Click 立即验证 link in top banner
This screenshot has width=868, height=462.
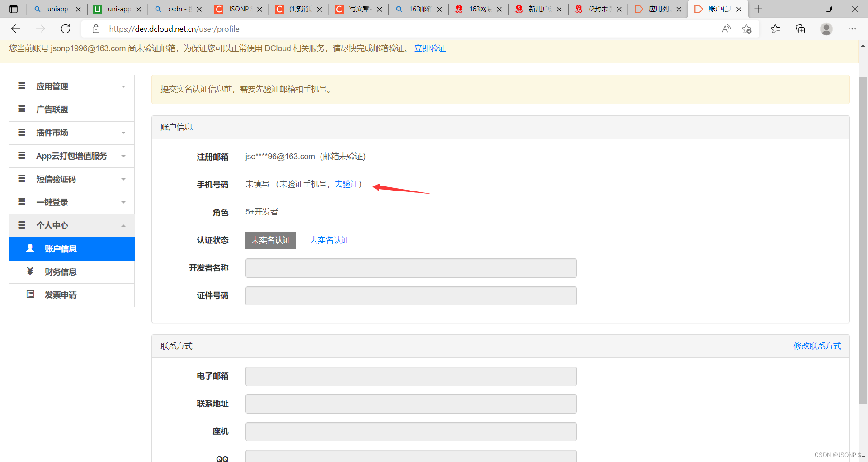tap(430, 48)
